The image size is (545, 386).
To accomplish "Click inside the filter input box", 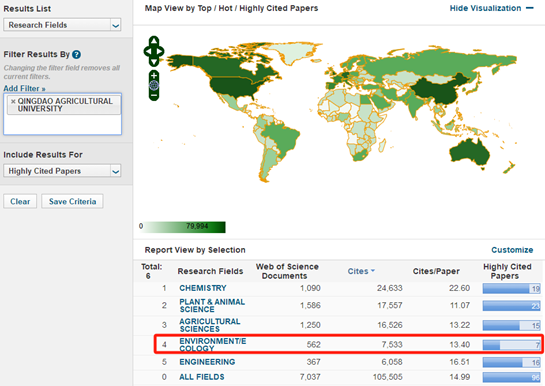I will point(63,125).
